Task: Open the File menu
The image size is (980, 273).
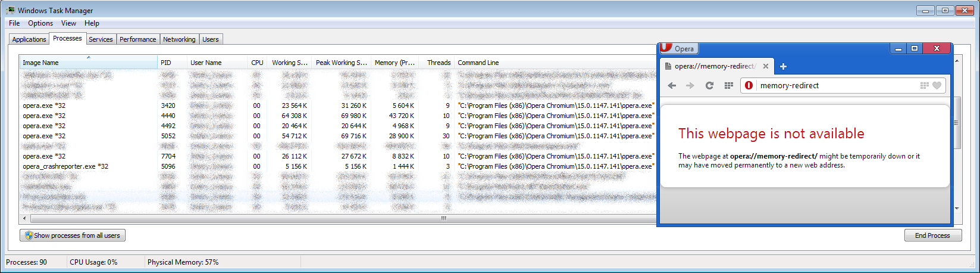Action: click(14, 23)
